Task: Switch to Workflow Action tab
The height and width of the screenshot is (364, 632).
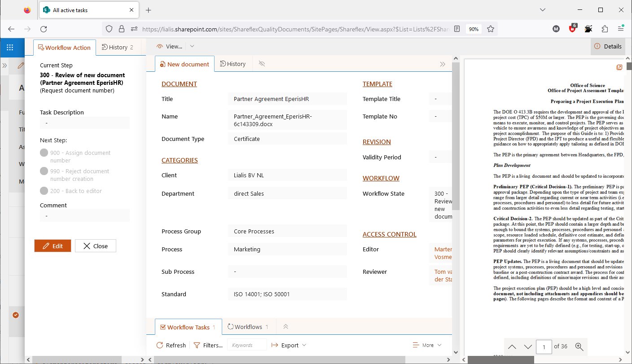Action: (65, 47)
